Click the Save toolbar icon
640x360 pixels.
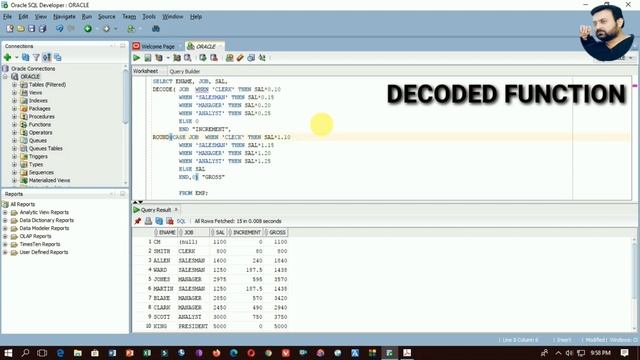pos(31,29)
